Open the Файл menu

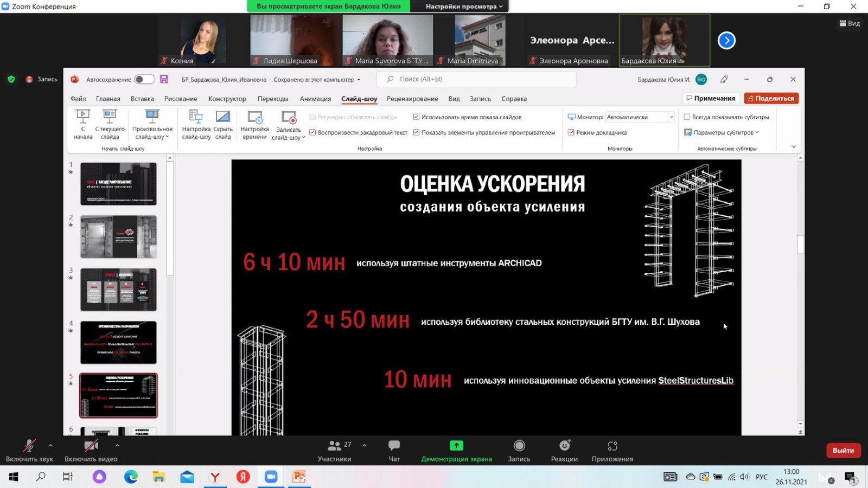pos(78,99)
